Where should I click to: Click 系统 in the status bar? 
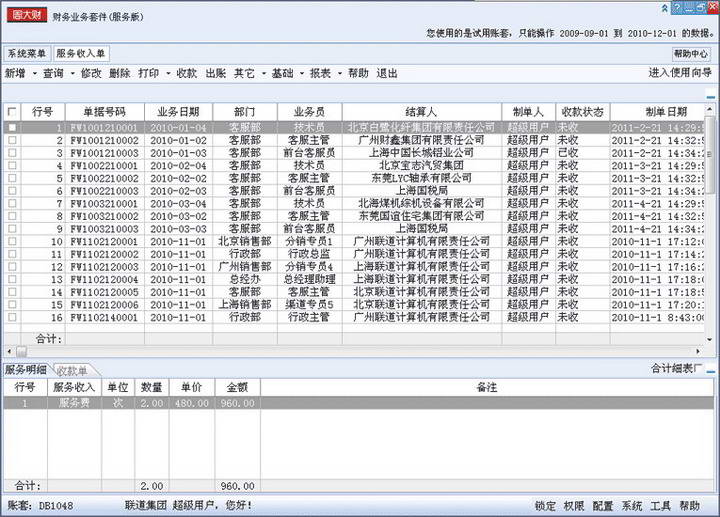[632, 506]
